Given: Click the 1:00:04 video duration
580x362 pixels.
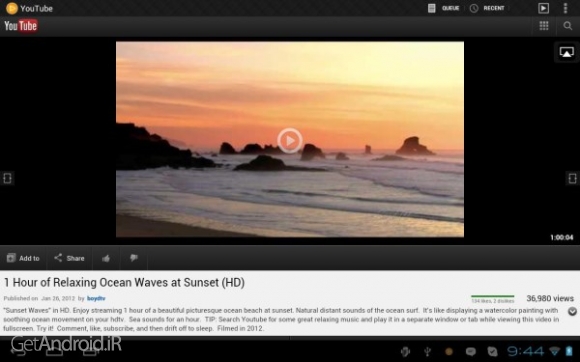Looking at the screenshot, I should tap(562, 237).
